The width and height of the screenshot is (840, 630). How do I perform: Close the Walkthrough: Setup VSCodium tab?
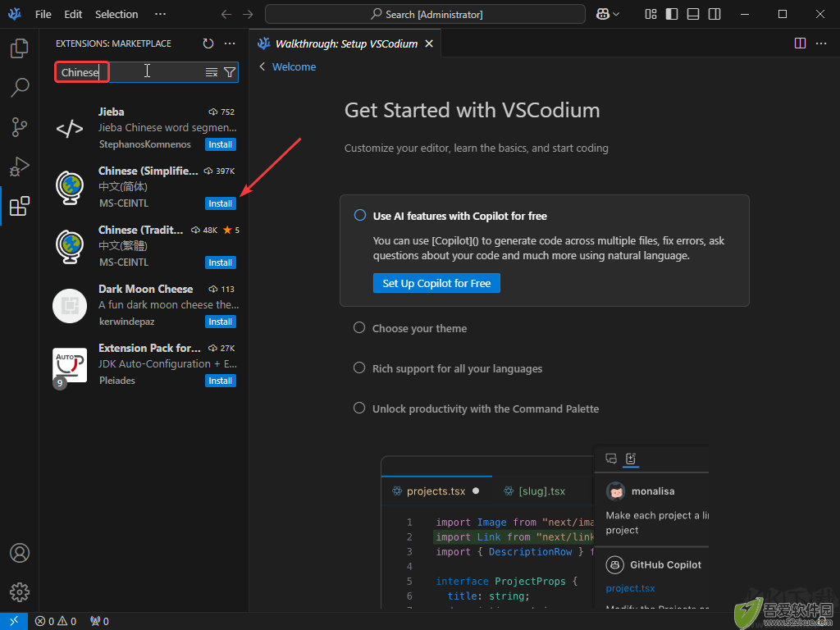coord(429,43)
